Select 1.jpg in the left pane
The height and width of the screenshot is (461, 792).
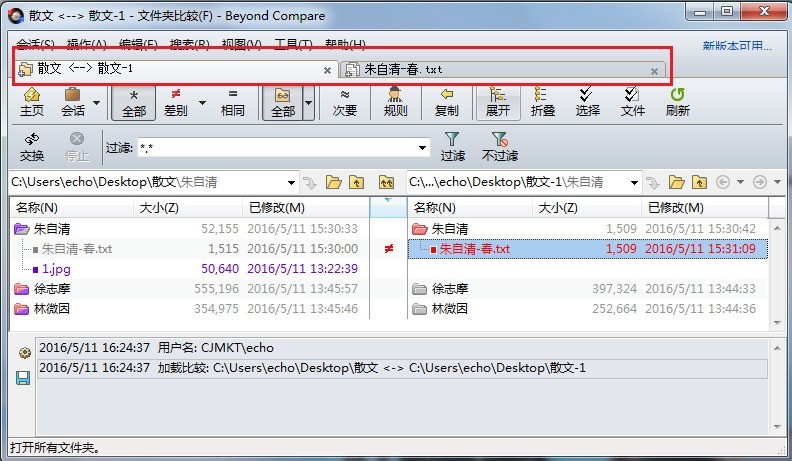56,269
